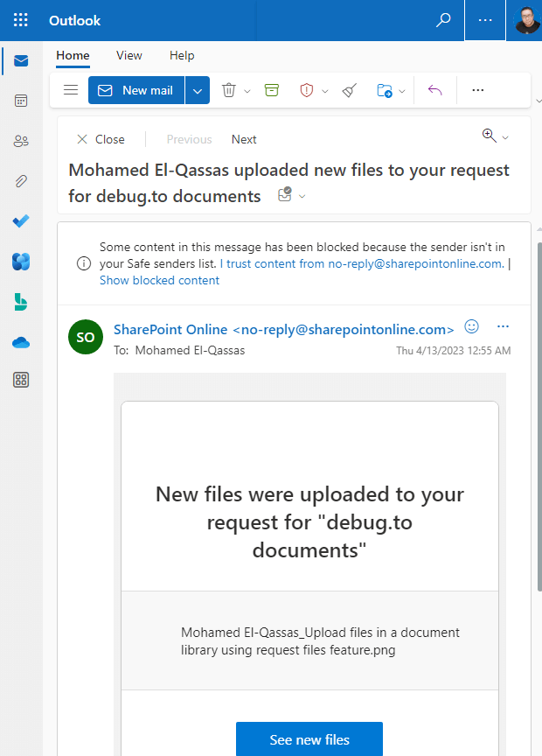The height and width of the screenshot is (756, 542).
Task: Switch to the View tab
Action: pos(129,55)
